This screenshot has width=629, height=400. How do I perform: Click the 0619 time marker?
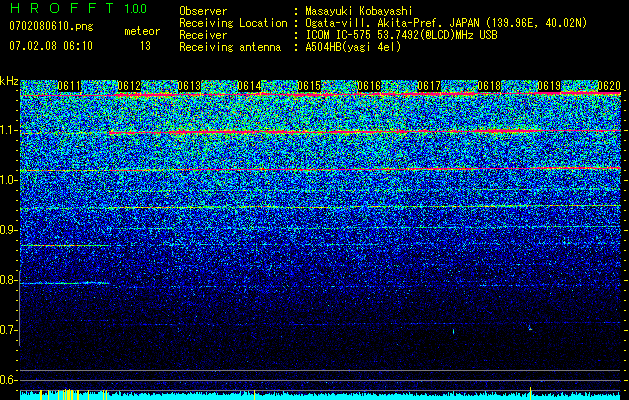pyautogui.click(x=549, y=86)
